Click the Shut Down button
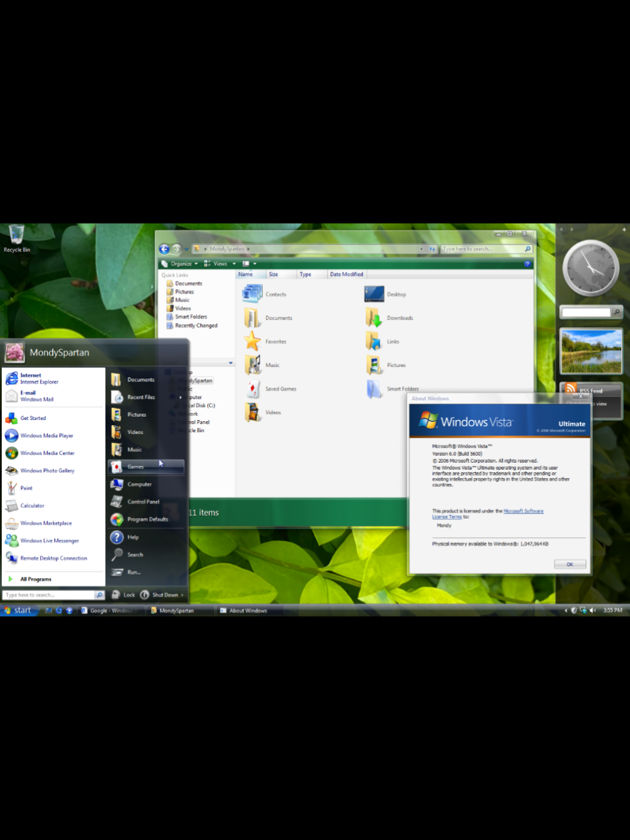This screenshot has height=840, width=630. (x=159, y=595)
